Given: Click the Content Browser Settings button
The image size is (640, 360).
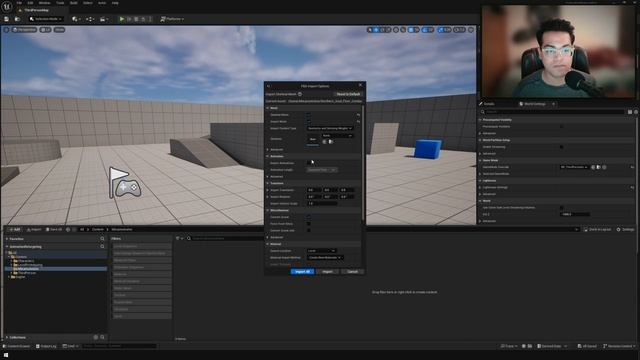Looking at the screenshot, I should pos(625,230).
